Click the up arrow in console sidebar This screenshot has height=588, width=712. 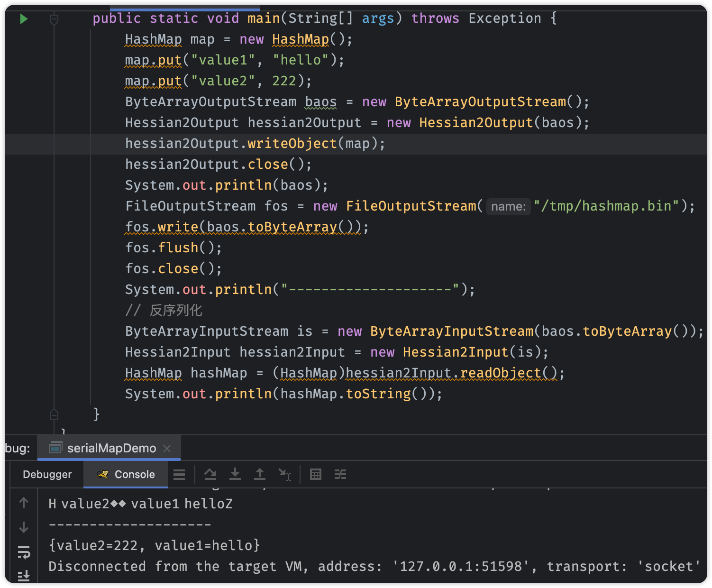(24, 503)
